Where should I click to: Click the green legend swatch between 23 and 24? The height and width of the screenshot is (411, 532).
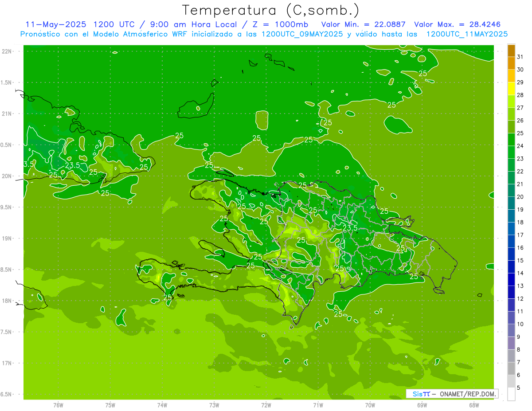point(512,152)
